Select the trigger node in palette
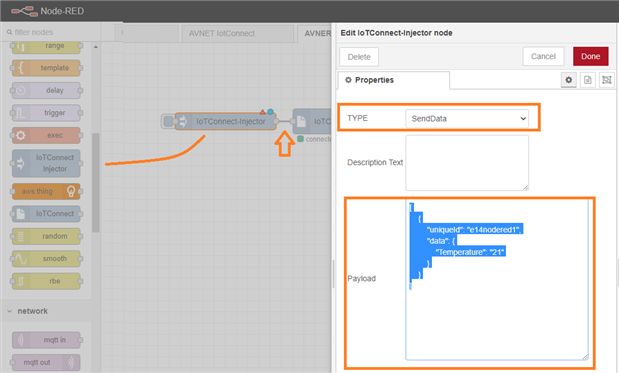This screenshot has width=619, height=373. tap(47, 113)
